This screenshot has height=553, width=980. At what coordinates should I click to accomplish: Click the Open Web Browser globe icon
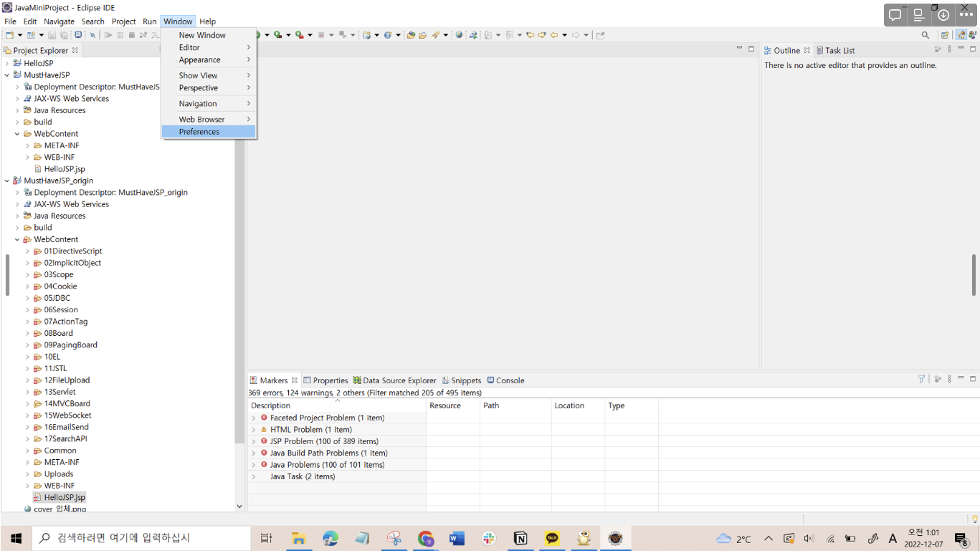pyautogui.click(x=459, y=35)
